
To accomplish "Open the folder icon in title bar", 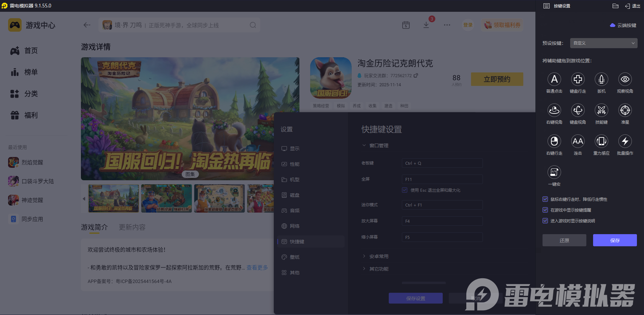I will (x=615, y=6).
